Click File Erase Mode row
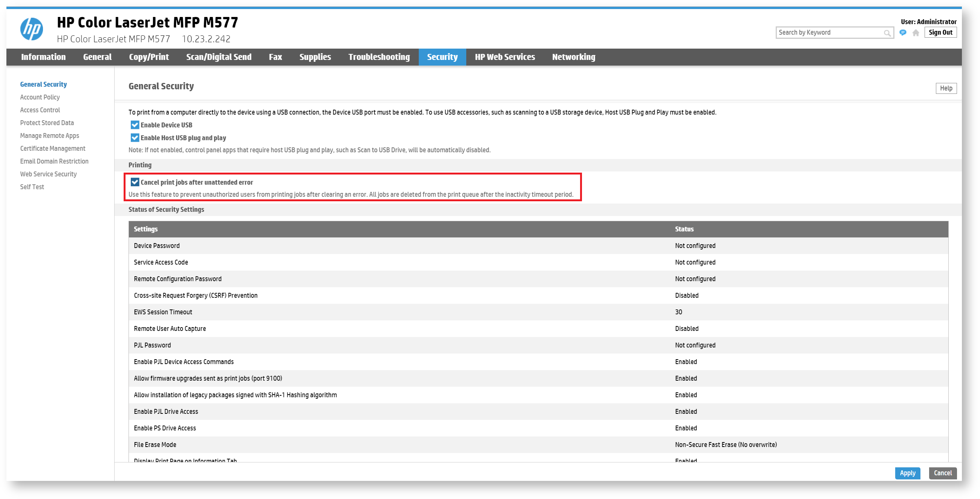The width and height of the screenshot is (980, 499). pyautogui.click(x=538, y=445)
